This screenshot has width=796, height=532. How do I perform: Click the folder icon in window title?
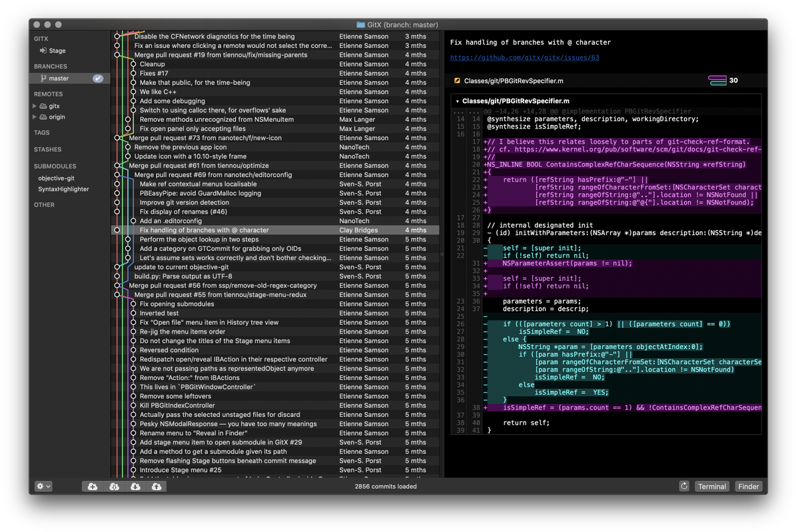(x=360, y=25)
